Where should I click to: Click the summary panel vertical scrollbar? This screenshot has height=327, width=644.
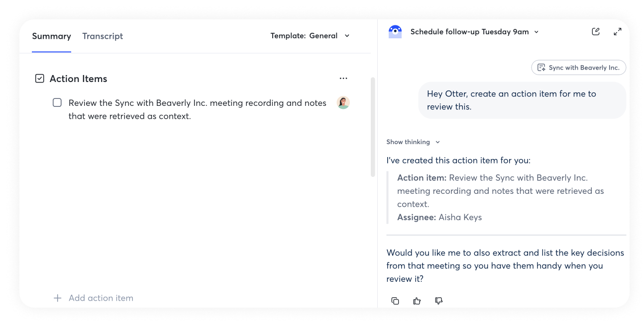(373, 127)
